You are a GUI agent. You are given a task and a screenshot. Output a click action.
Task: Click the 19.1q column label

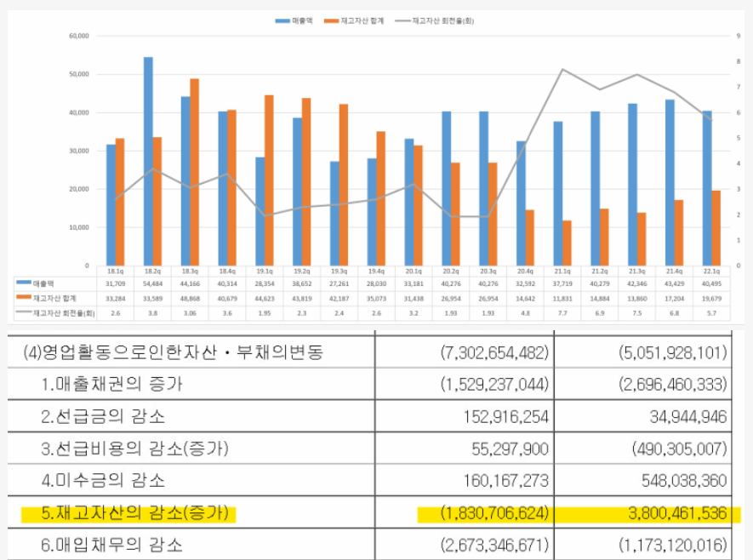pyautogui.click(x=265, y=271)
